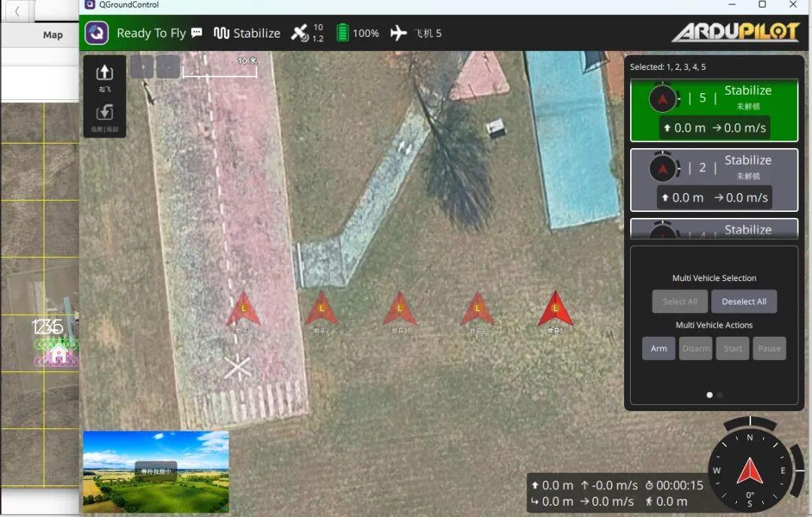Open the Stabilize flight mode selector in toolbar

pyautogui.click(x=247, y=33)
